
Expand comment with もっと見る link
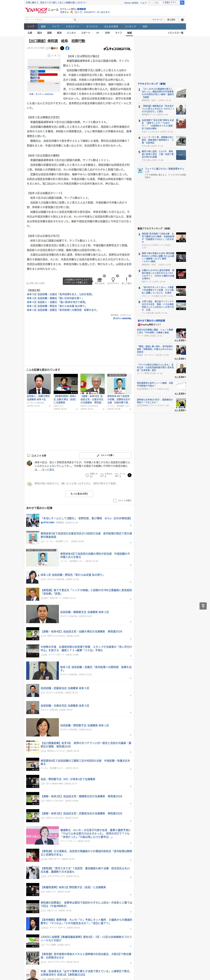pos(48,470)
